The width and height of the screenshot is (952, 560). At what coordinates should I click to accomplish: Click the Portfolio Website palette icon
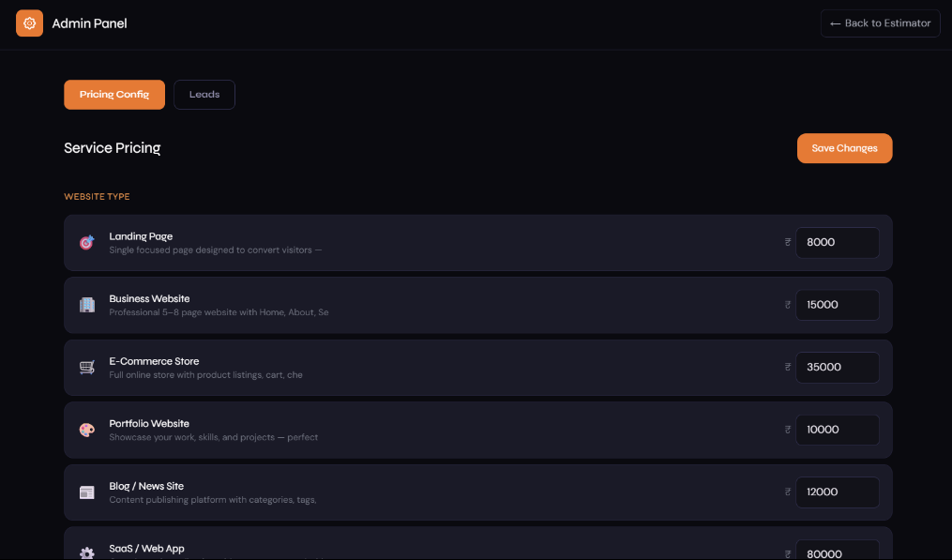click(x=87, y=430)
